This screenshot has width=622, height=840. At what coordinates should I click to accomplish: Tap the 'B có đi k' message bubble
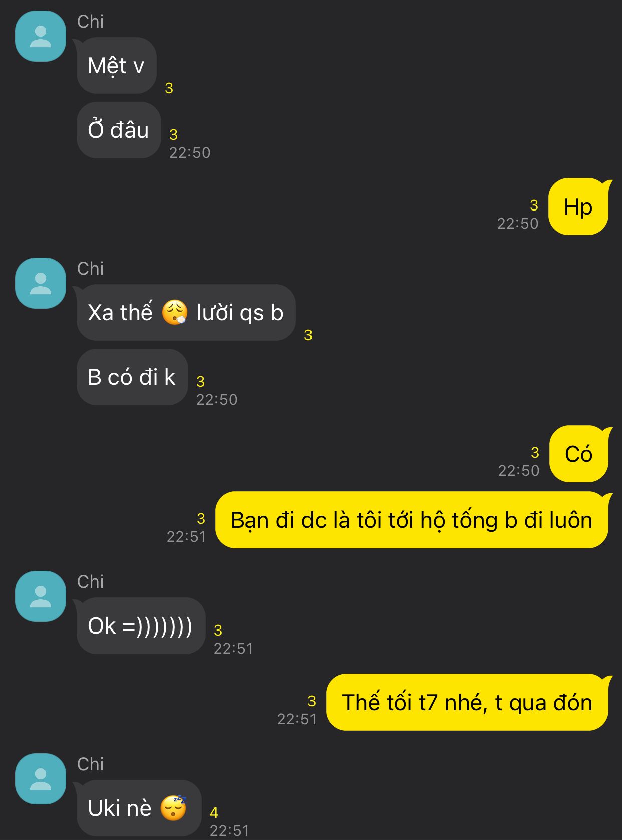pos(132,377)
